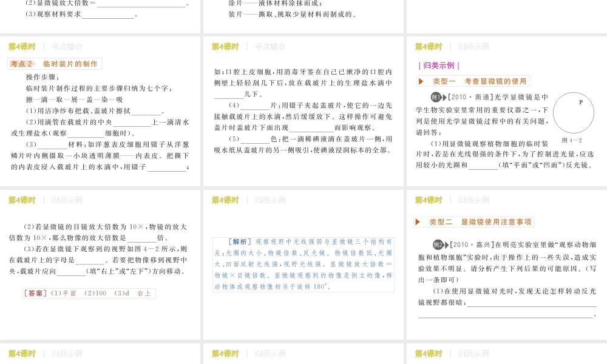607x364 pixels.
Task: Click the blank before 倍。
Action: 141,238
